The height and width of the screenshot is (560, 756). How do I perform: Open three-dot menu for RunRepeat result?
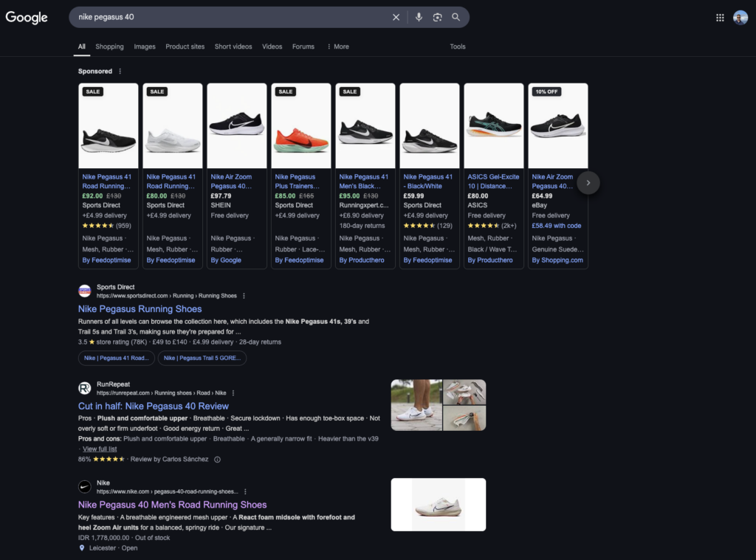point(233,393)
